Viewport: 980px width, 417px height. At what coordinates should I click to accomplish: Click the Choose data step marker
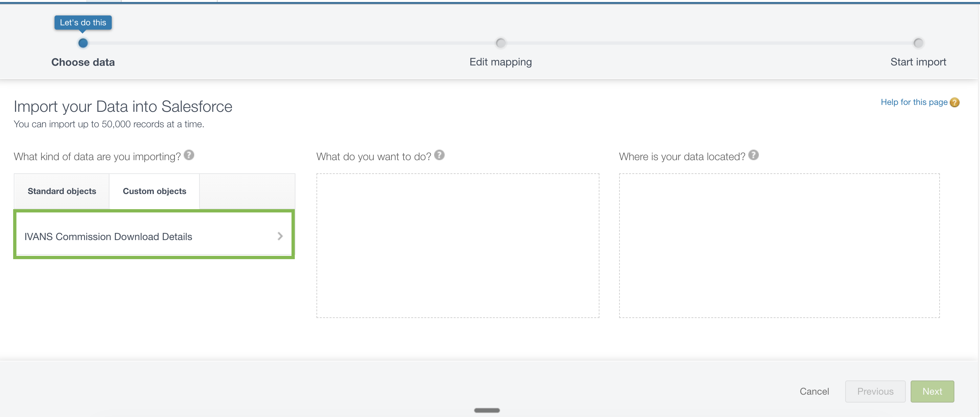click(x=83, y=43)
